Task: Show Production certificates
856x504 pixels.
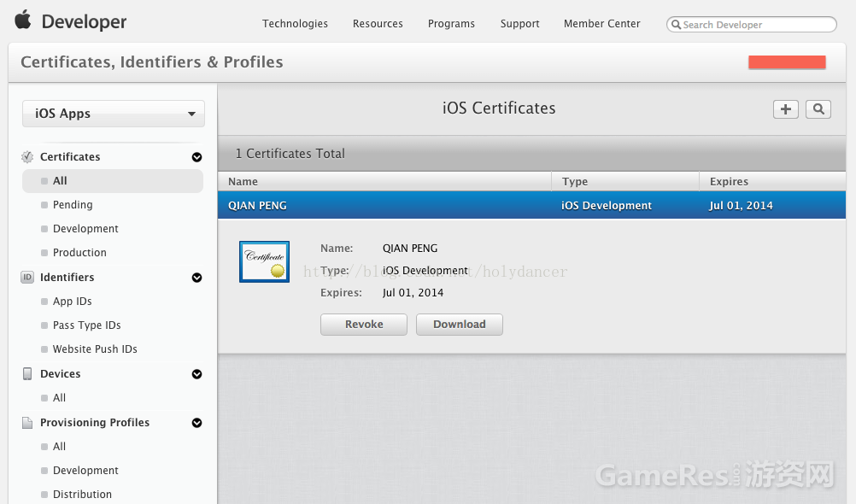Action: tap(79, 252)
